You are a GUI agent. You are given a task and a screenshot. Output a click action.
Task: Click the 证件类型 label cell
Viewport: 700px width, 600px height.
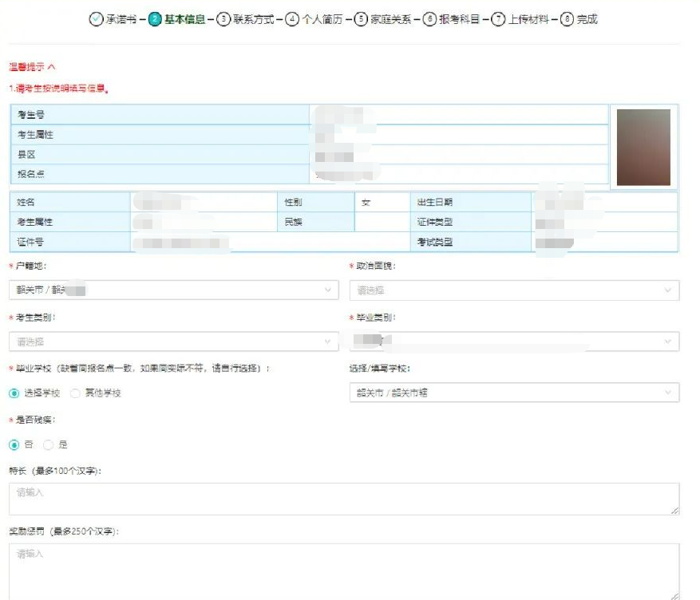point(471,222)
